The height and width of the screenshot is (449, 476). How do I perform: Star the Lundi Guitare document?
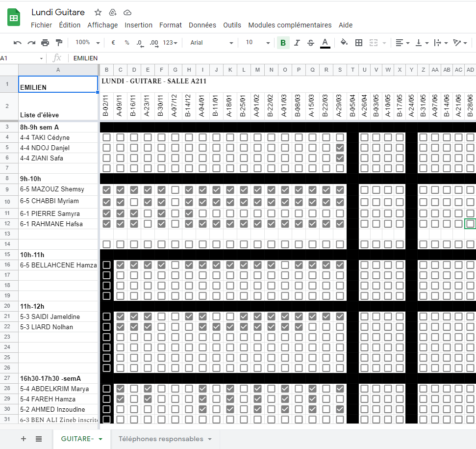(x=98, y=12)
